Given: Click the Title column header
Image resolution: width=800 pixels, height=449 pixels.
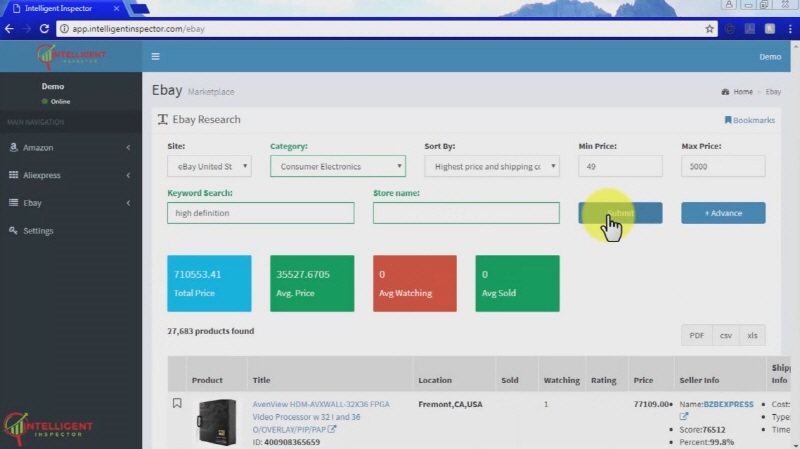Looking at the screenshot, I should 261,380.
